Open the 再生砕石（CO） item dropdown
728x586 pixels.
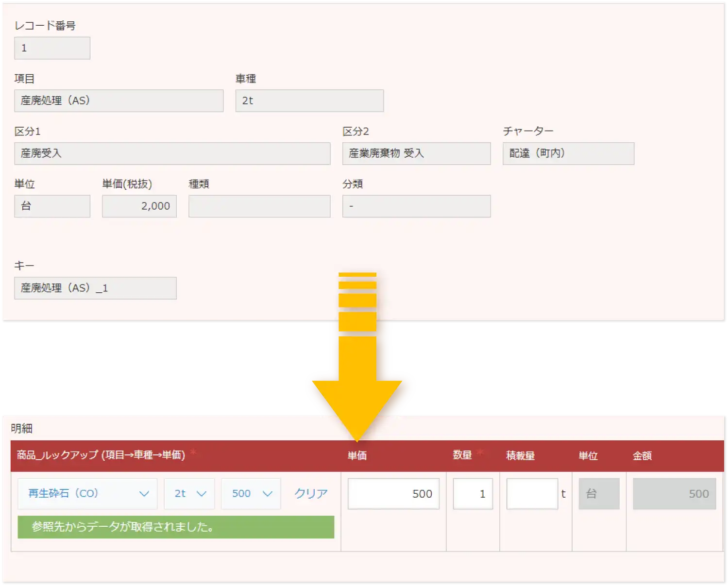87,494
